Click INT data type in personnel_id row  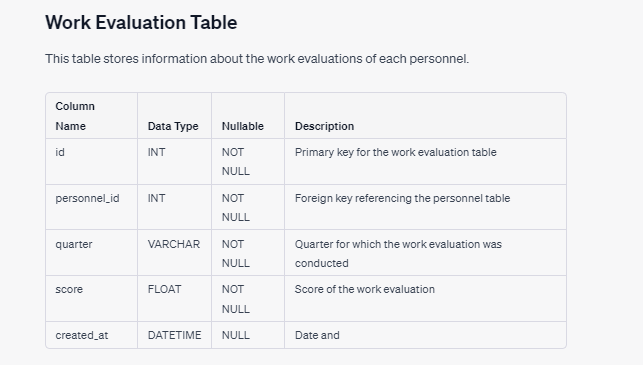174,207
